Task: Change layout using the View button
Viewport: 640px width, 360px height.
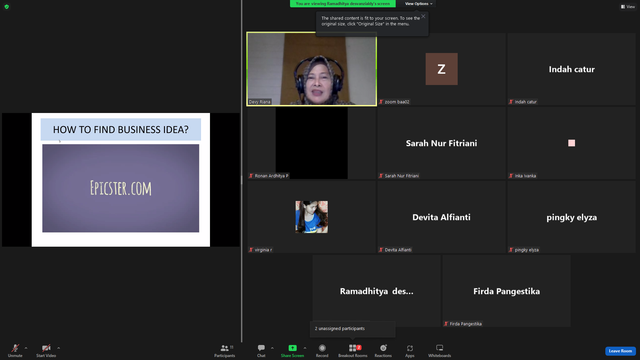Action: (628, 7)
